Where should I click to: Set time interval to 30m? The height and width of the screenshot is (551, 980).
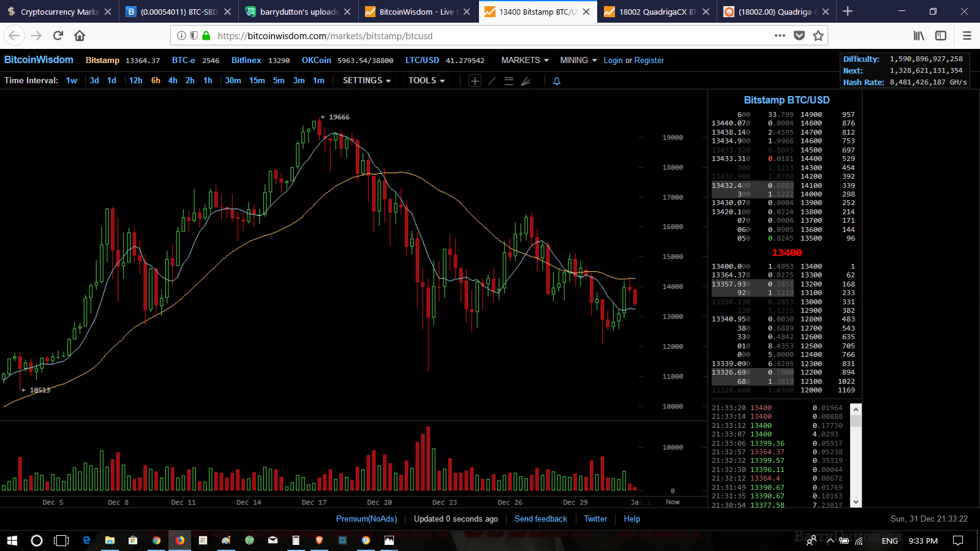pos(233,80)
